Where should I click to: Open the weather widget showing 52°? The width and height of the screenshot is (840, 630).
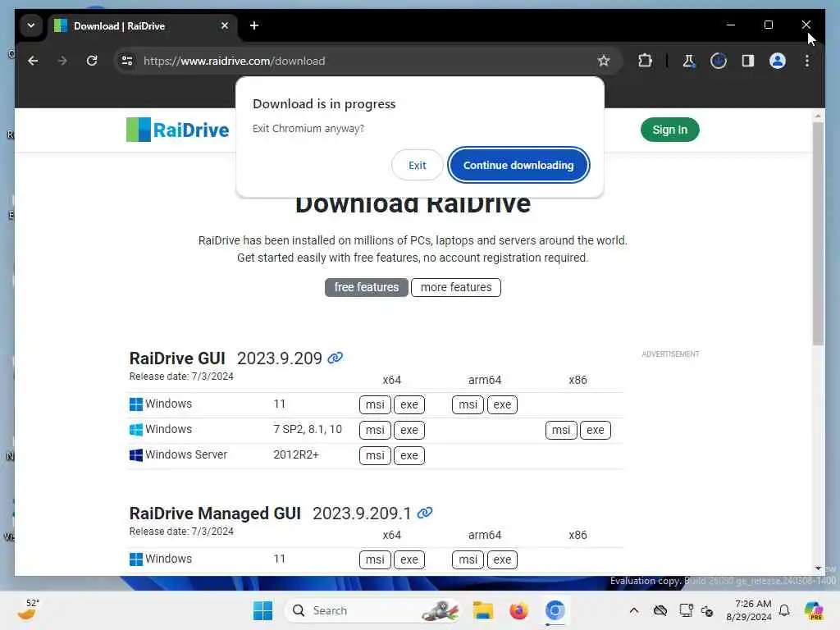28,609
